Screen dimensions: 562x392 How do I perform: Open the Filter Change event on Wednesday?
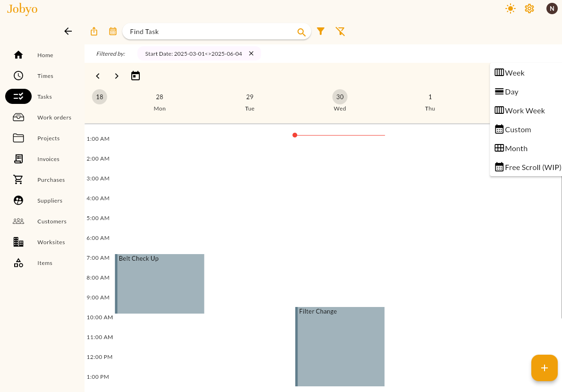pyautogui.click(x=340, y=346)
